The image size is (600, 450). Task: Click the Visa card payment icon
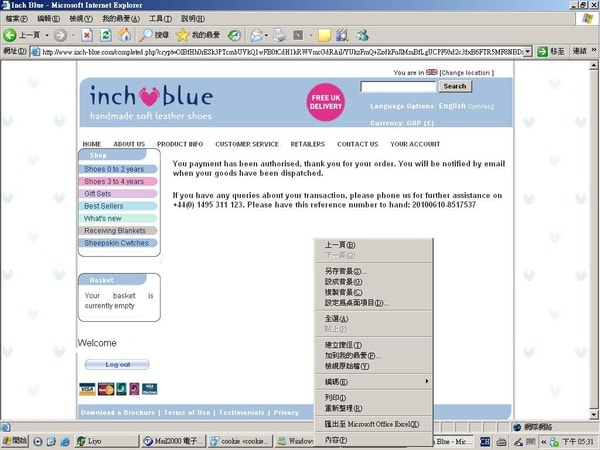(87, 389)
